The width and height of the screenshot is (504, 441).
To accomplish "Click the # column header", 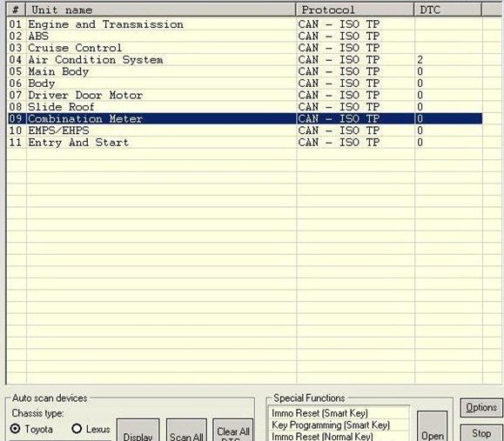I will 16,10.
